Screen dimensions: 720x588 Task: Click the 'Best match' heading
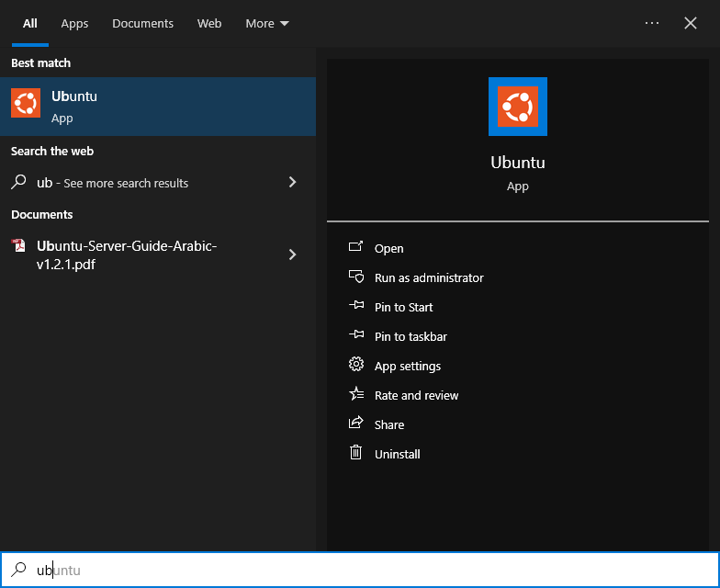[40, 62]
